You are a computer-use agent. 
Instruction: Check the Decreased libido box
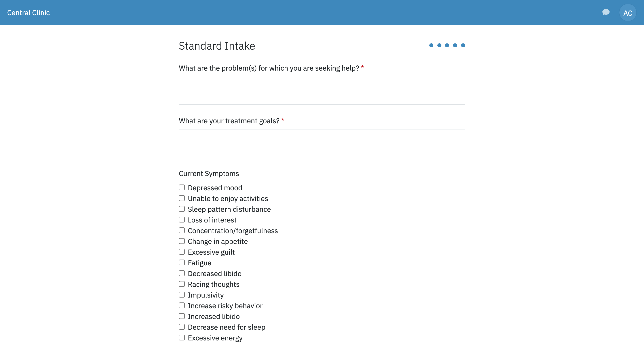click(182, 273)
